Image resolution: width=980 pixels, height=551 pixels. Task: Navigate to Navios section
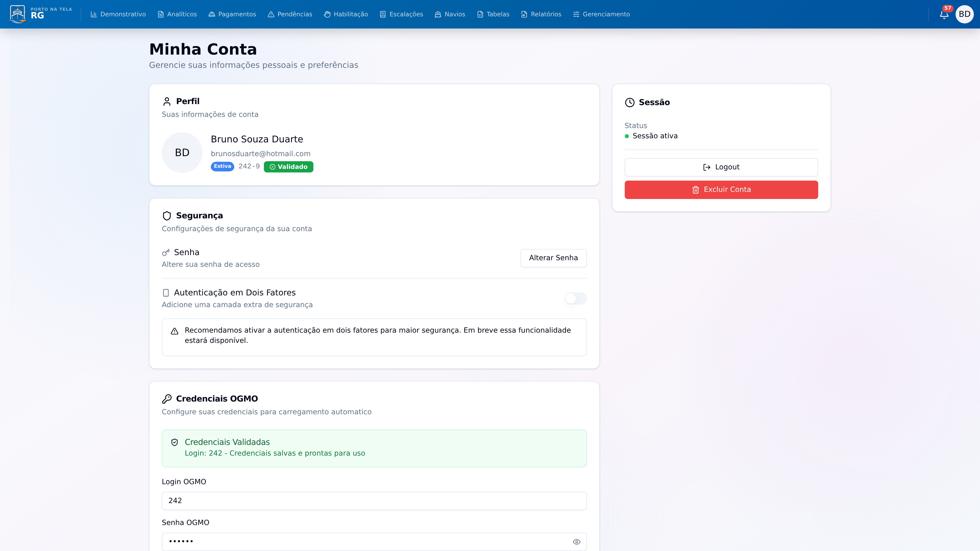(x=450, y=14)
